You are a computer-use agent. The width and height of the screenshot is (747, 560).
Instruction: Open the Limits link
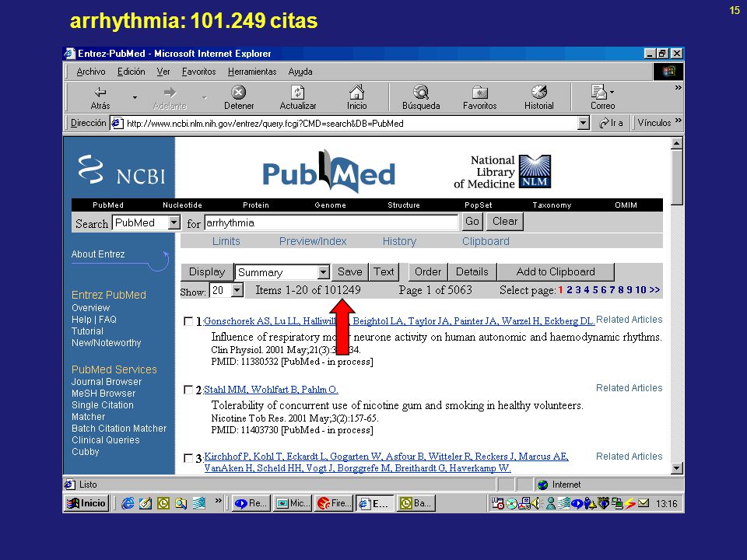[x=226, y=241]
